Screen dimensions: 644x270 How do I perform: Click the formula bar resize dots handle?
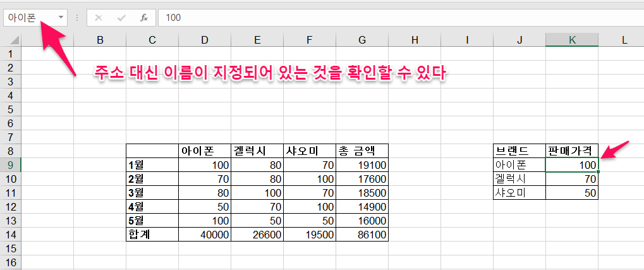(x=77, y=18)
